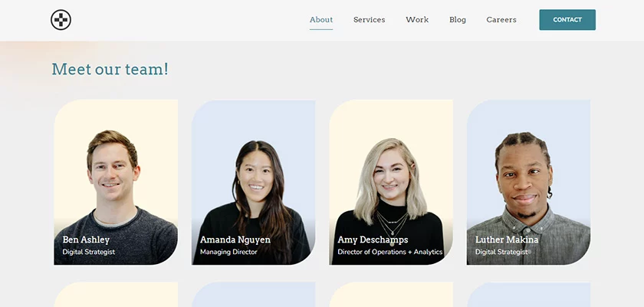The width and height of the screenshot is (644, 307).
Task: Navigate to the Careers page
Action: point(501,20)
